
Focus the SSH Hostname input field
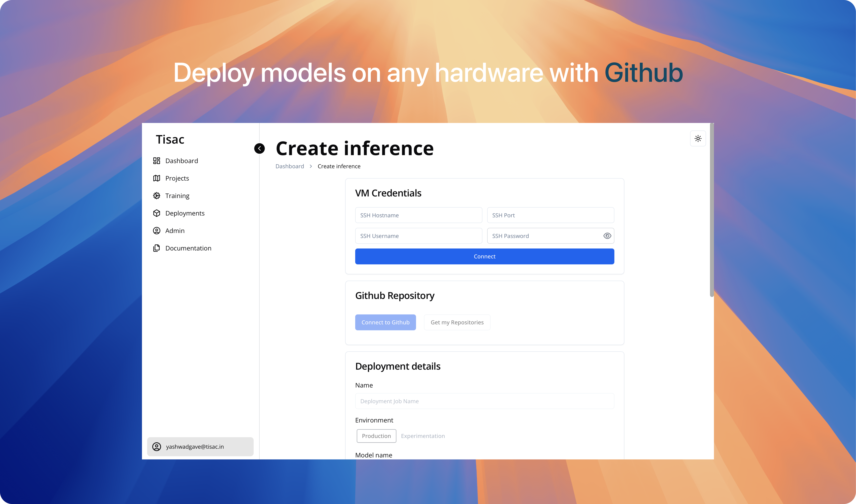coord(418,215)
